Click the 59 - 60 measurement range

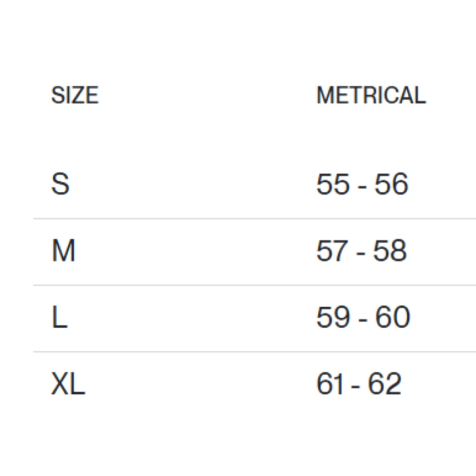(363, 318)
